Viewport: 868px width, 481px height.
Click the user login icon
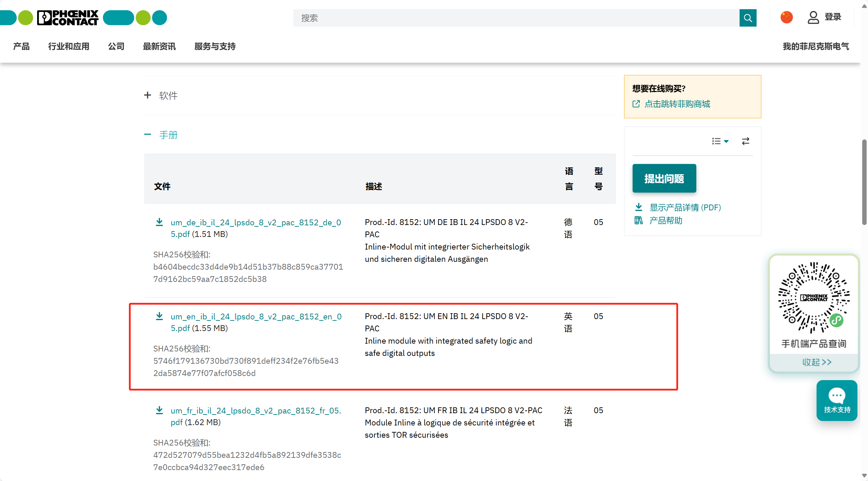point(813,17)
